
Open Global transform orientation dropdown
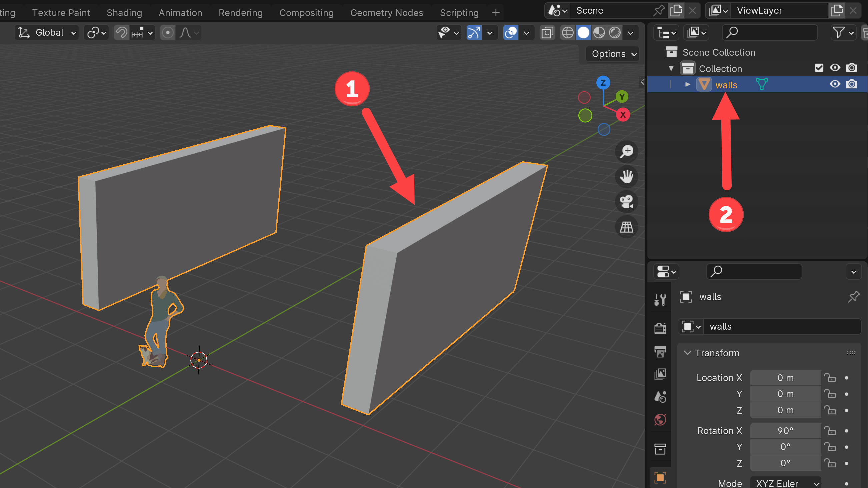tap(47, 33)
